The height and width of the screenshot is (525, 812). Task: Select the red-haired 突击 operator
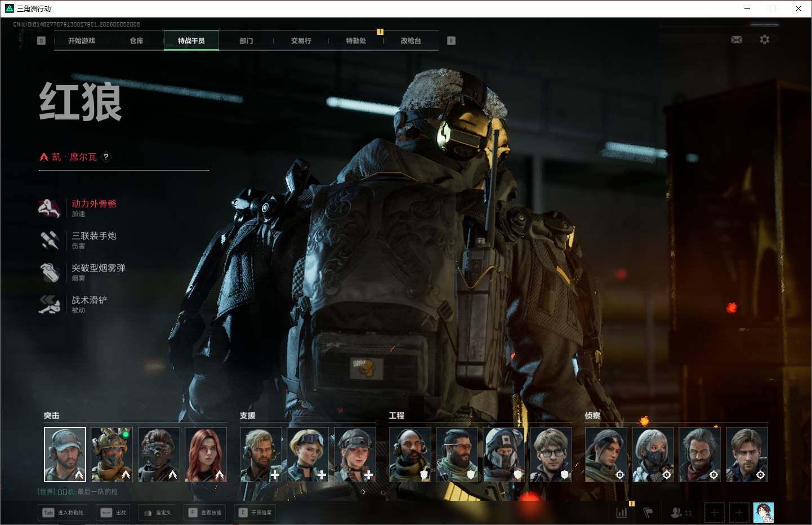(x=206, y=455)
